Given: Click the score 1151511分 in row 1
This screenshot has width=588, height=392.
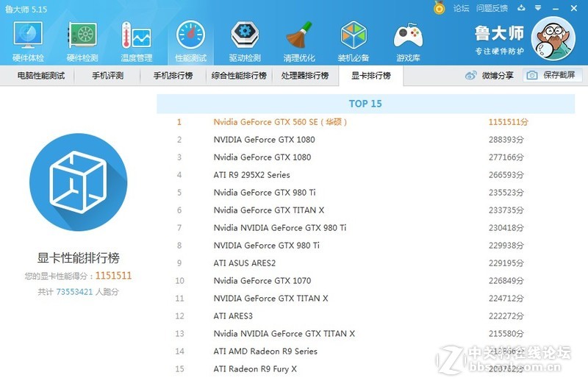Looking at the screenshot, I should pos(508,122).
